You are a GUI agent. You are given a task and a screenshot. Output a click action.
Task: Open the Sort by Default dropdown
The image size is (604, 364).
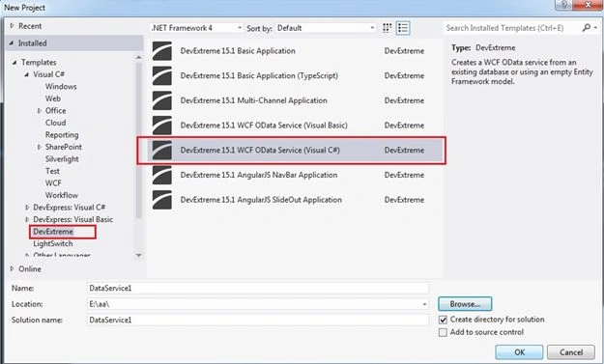click(x=326, y=28)
